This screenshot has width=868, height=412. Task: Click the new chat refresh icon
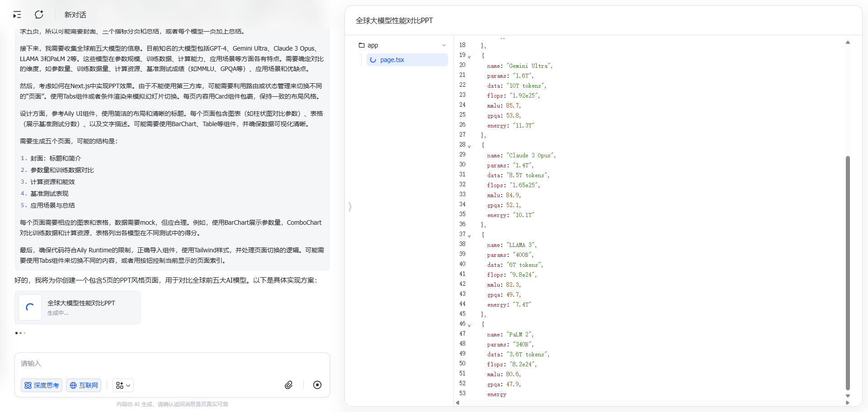pos(39,15)
